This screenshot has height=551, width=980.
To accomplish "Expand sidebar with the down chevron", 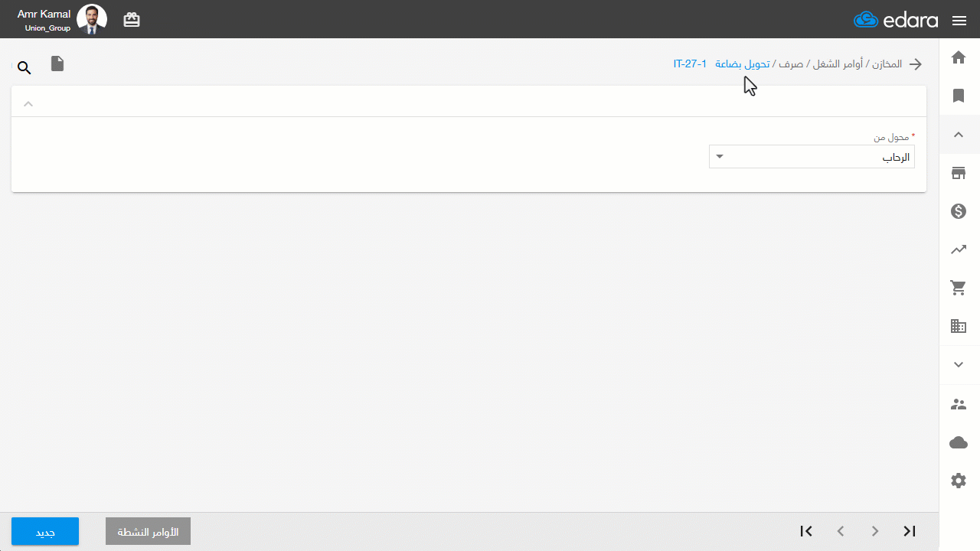I will (x=959, y=365).
